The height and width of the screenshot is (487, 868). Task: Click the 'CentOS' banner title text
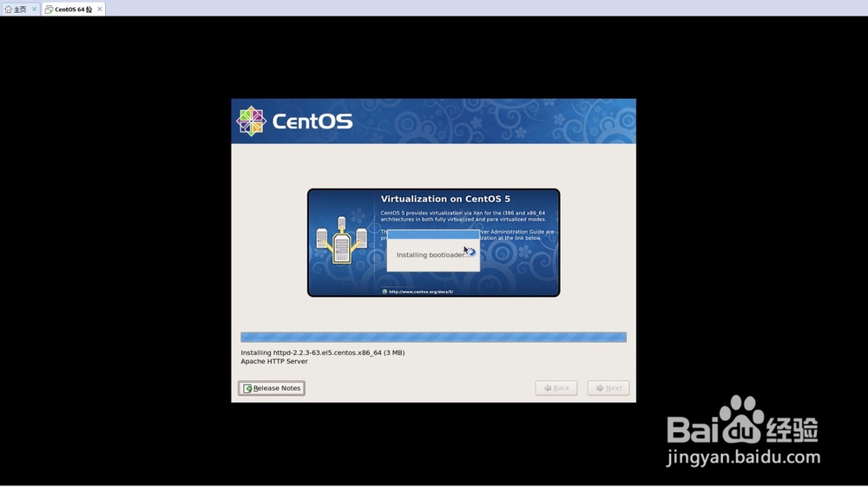[312, 122]
